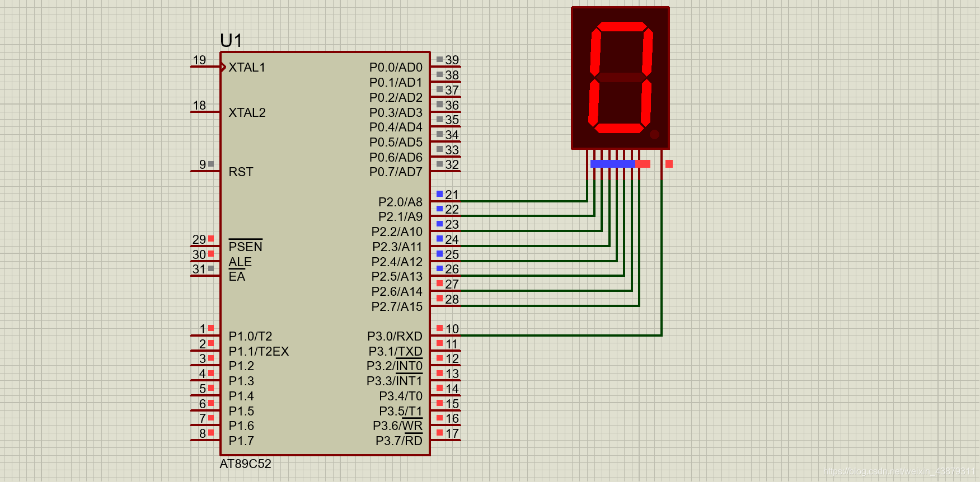
Task: Select the P0.5/AD5 pin label
Action: pos(396,142)
